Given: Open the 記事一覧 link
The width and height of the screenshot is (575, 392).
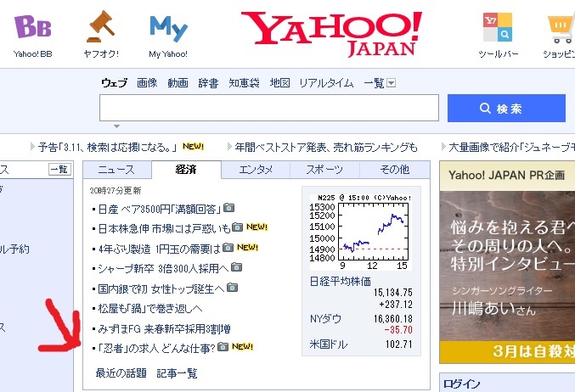Looking at the screenshot, I should [177, 373].
